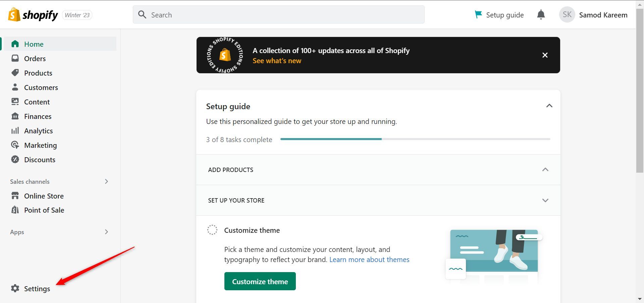Collapse the ADD PRODUCTS section

pyautogui.click(x=545, y=170)
